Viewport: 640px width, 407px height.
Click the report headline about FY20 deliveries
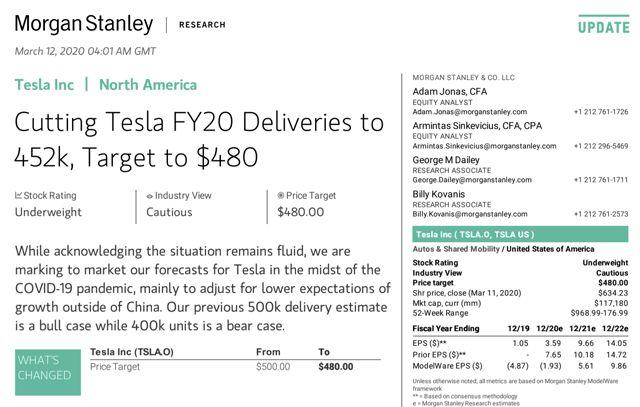tap(200, 140)
